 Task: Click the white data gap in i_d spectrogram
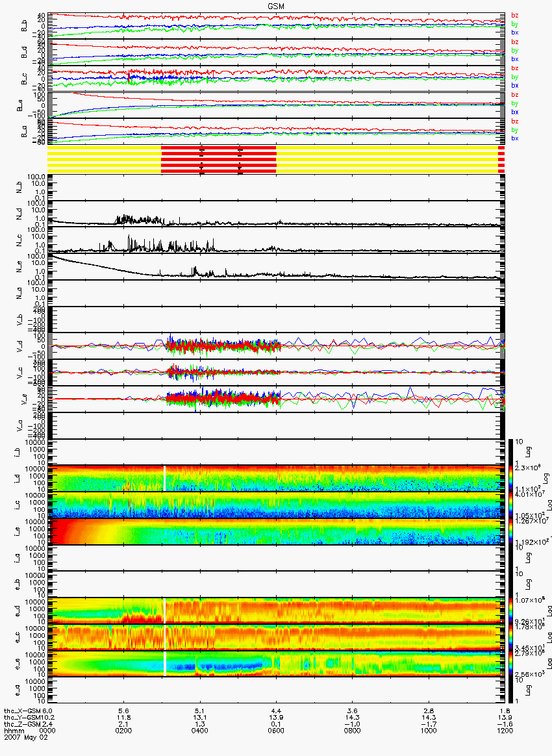pyautogui.click(x=164, y=479)
